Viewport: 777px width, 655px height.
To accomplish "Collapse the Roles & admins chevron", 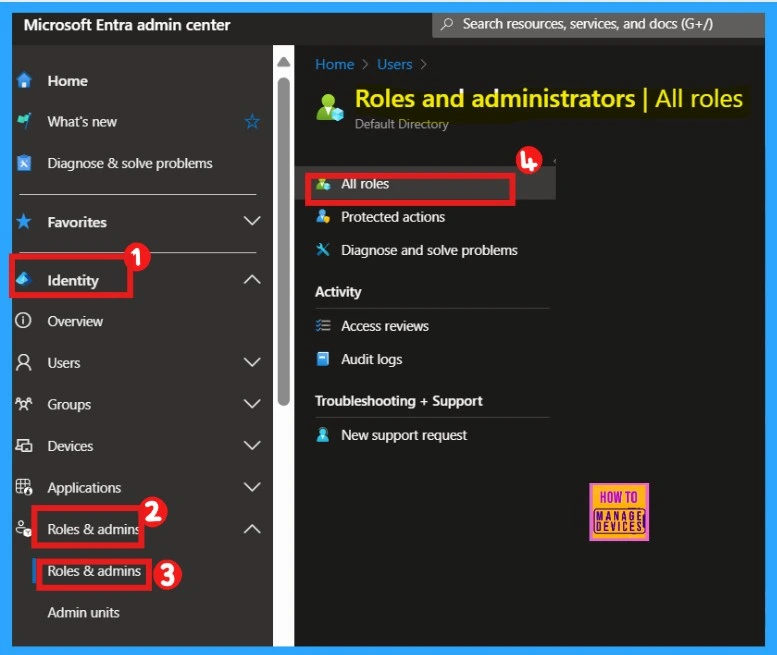I will (x=252, y=529).
